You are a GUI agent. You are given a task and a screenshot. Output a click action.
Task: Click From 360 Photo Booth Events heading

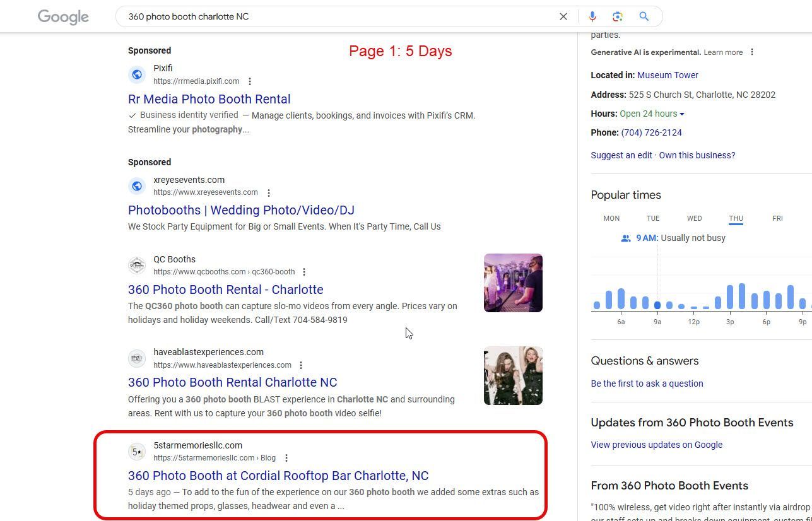coord(669,486)
